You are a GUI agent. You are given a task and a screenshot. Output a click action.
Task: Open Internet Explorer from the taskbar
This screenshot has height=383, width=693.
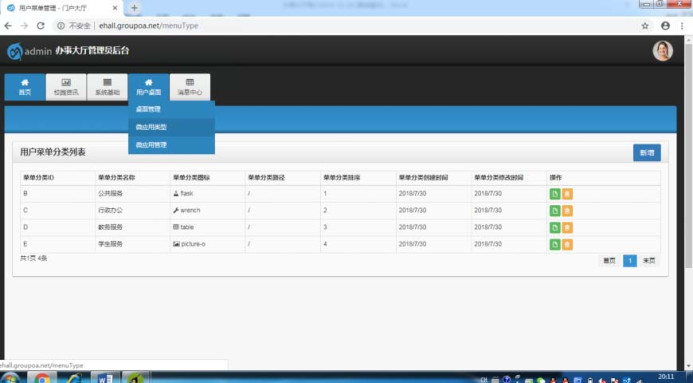click(x=73, y=378)
